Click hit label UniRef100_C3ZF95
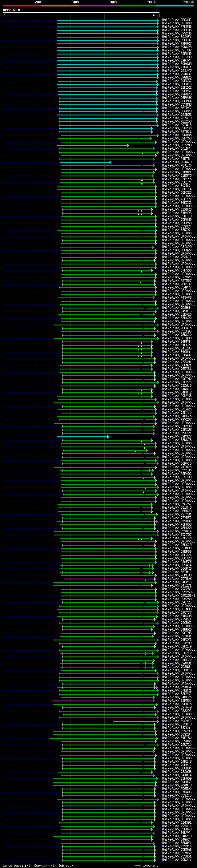This screenshot has width=197, height=868. tap(177, 332)
